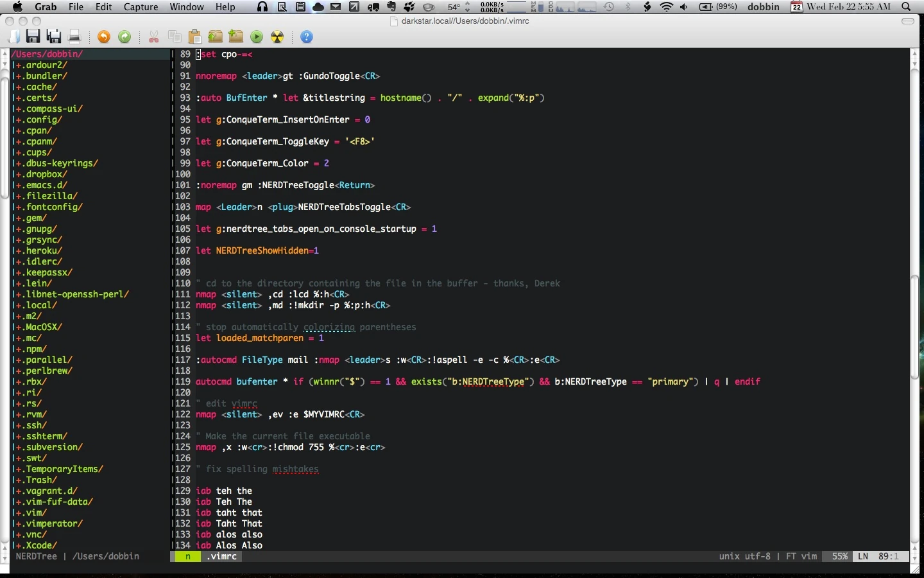Undo with the orange arrow icon
Viewport: 924px width, 578px height.
pyautogui.click(x=104, y=37)
